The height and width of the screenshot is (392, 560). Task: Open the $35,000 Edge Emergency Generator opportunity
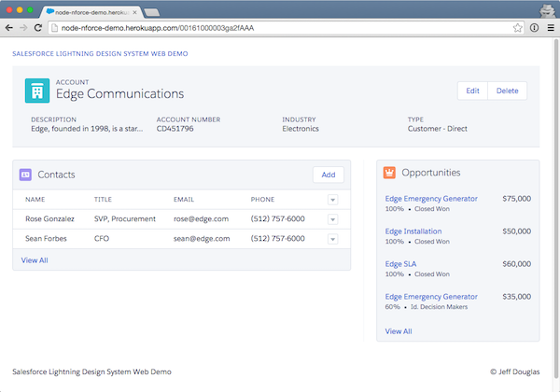point(431,297)
